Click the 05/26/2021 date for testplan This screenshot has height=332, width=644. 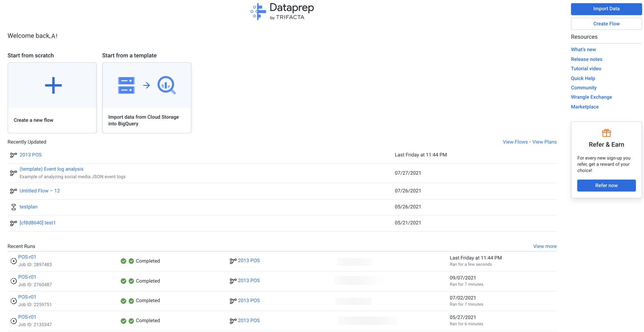[x=408, y=207]
